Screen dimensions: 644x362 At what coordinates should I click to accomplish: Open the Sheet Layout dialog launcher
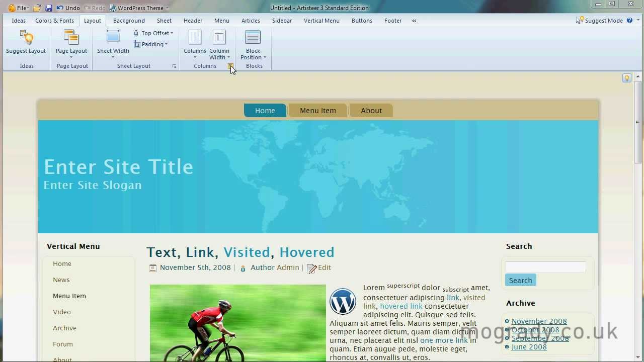pyautogui.click(x=175, y=66)
